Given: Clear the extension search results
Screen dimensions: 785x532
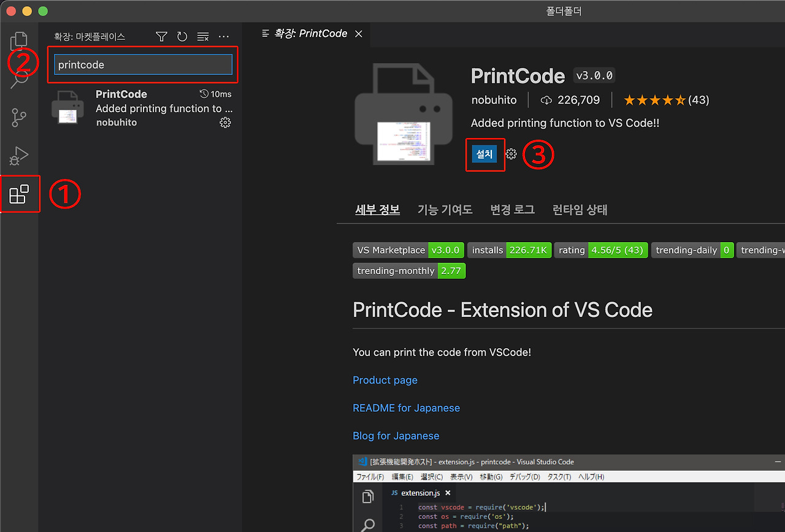Looking at the screenshot, I should coord(202,36).
